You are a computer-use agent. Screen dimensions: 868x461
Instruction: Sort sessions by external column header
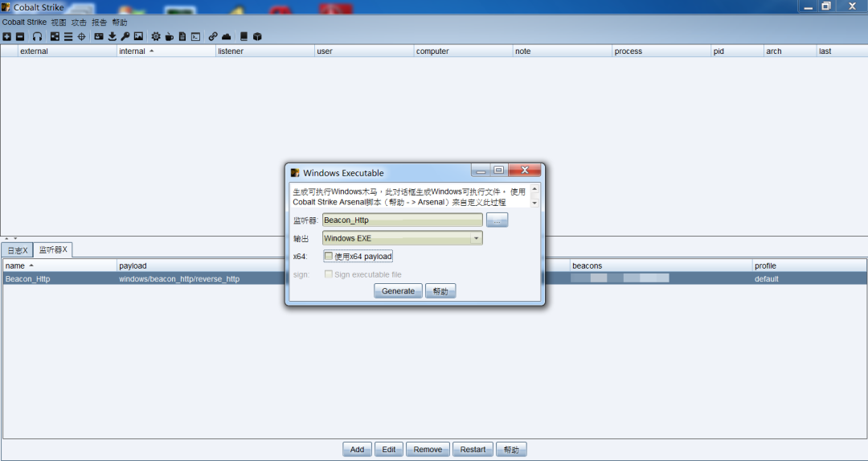pyautogui.click(x=68, y=51)
